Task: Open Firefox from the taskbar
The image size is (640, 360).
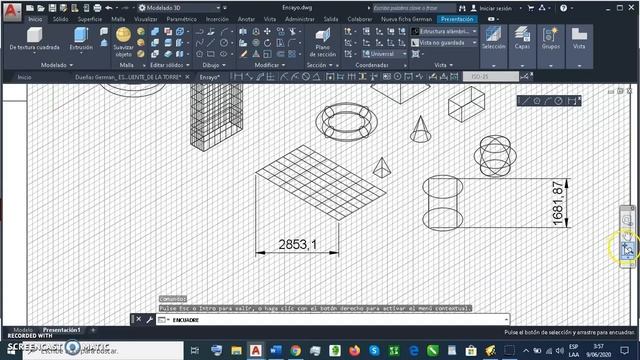Action: [355, 350]
